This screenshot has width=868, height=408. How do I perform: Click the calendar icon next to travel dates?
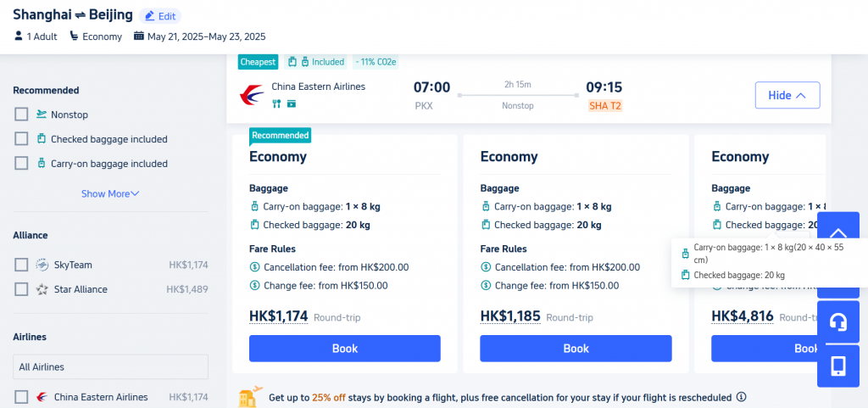pos(138,36)
